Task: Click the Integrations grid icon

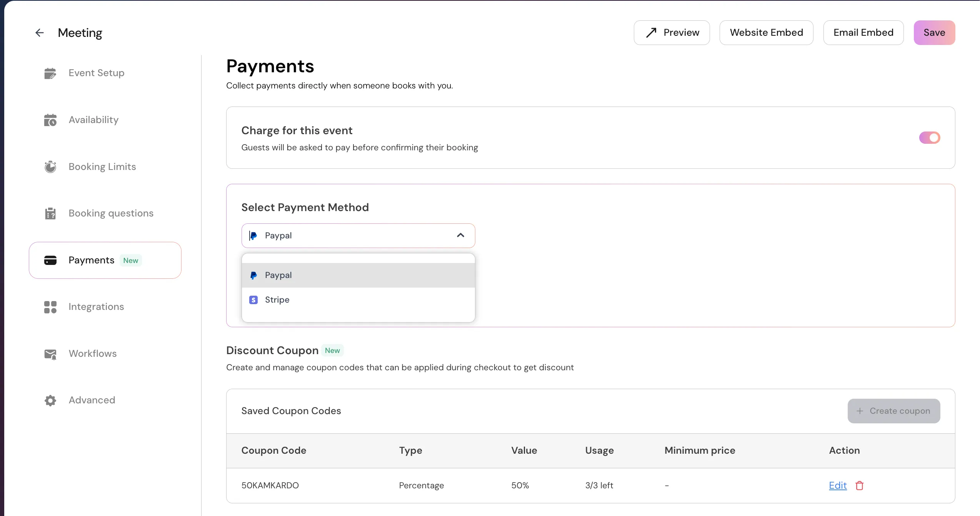Action: (x=50, y=307)
